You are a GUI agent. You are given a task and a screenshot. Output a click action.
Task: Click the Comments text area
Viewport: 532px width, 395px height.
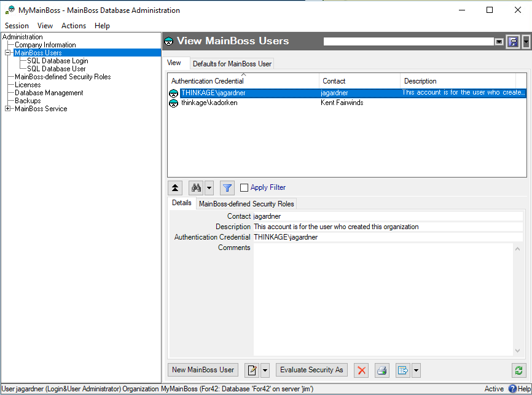[x=383, y=299]
